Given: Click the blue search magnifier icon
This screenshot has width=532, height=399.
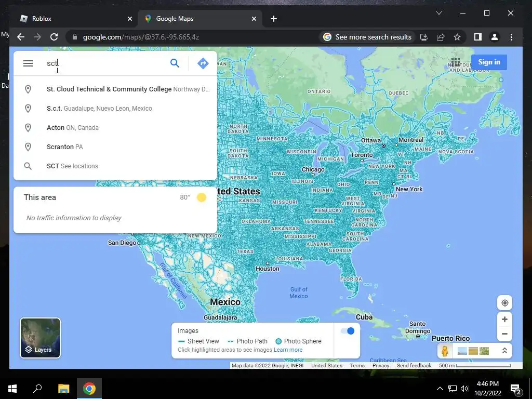Looking at the screenshot, I should coord(175,63).
